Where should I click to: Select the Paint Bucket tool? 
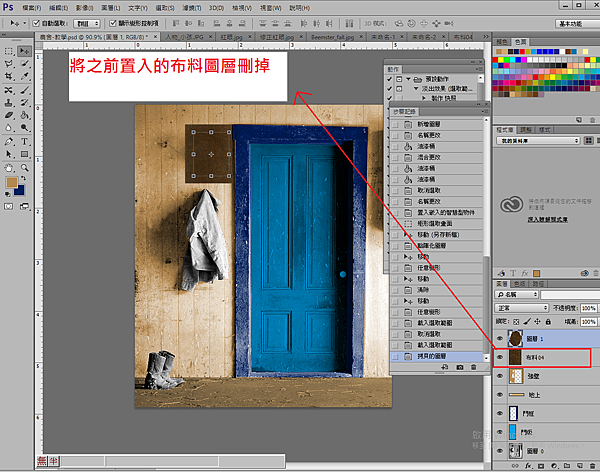(x=24, y=115)
